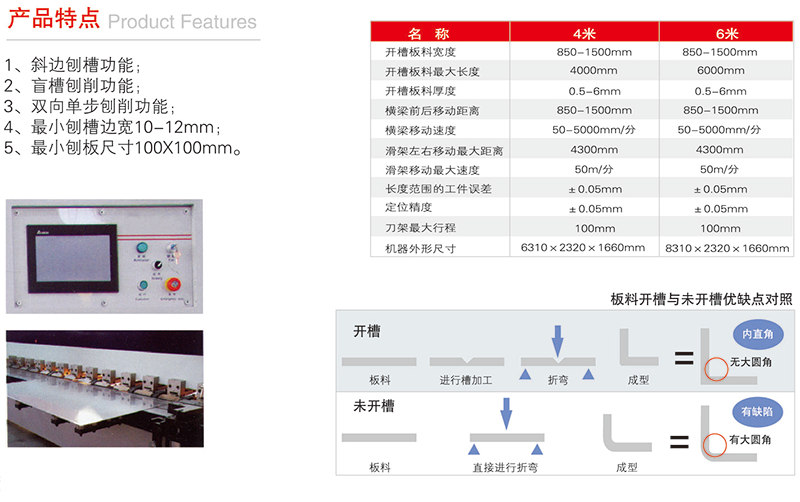Image resolution: width=800 pixels, height=502 pixels.
Task: Click 50m/分 in the 6米 column
Action: [719, 169]
